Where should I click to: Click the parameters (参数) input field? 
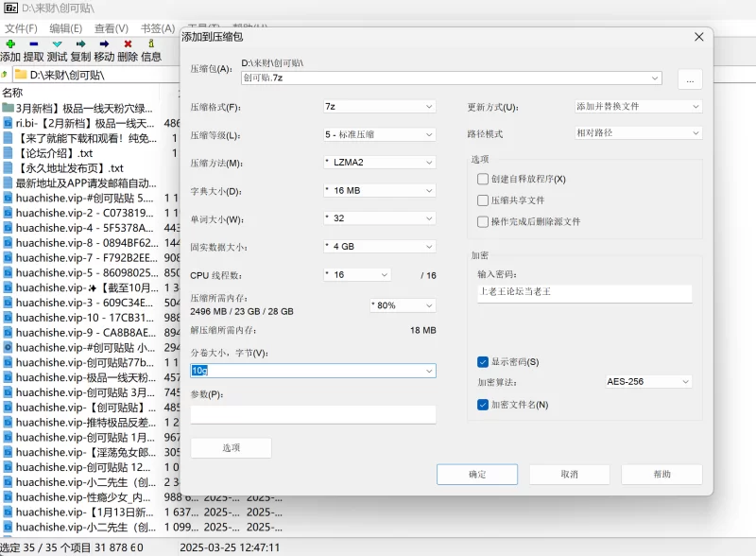[x=313, y=414]
